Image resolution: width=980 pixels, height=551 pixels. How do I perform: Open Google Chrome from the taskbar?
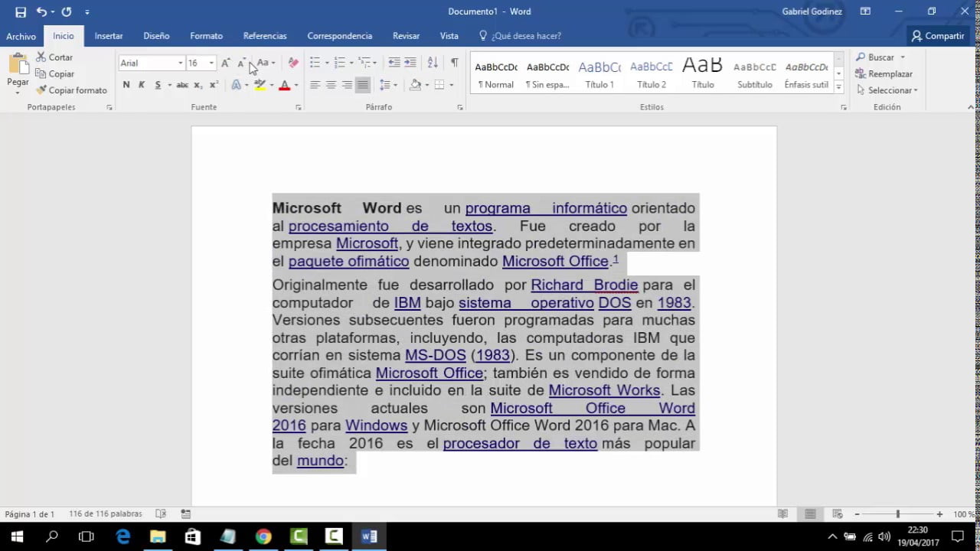[263, 536]
